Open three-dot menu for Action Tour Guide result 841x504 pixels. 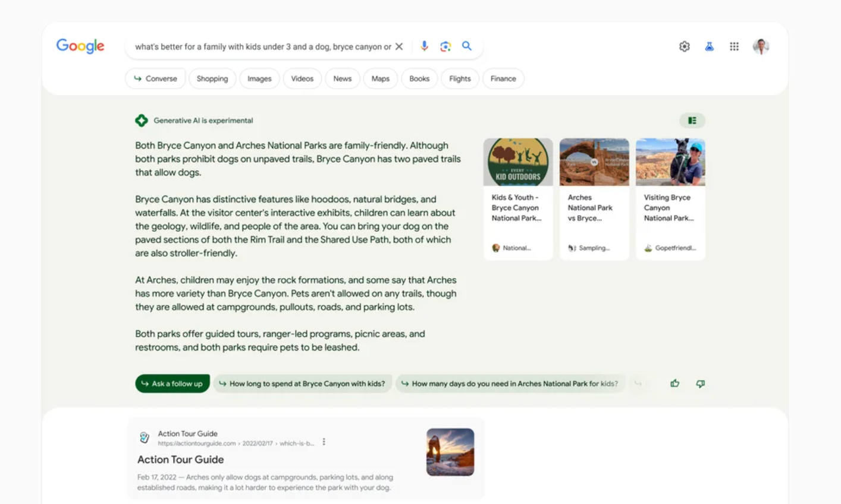coord(324,442)
